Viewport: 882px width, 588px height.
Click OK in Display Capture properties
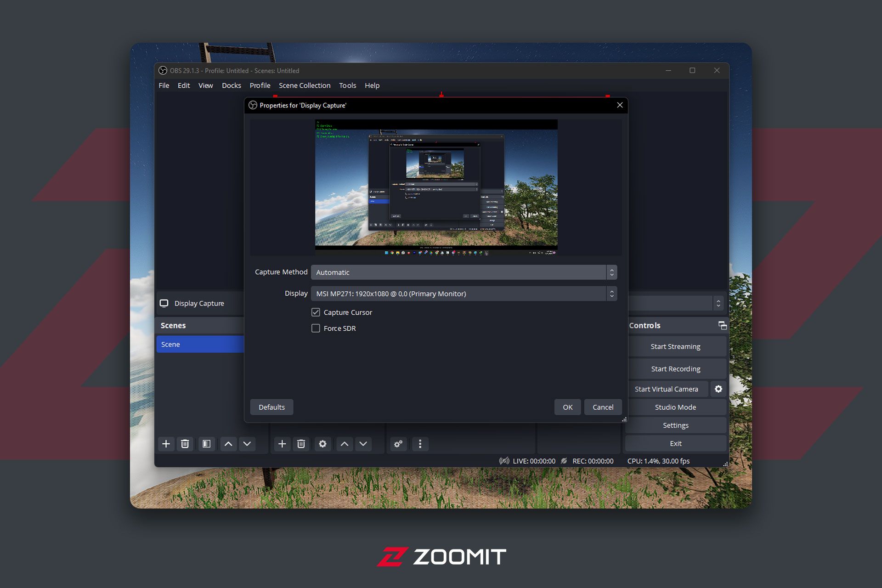pyautogui.click(x=567, y=407)
